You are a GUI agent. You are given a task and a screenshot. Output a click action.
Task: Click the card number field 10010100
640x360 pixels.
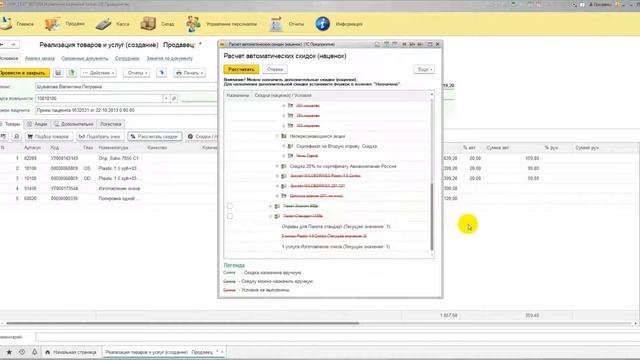[99, 98]
